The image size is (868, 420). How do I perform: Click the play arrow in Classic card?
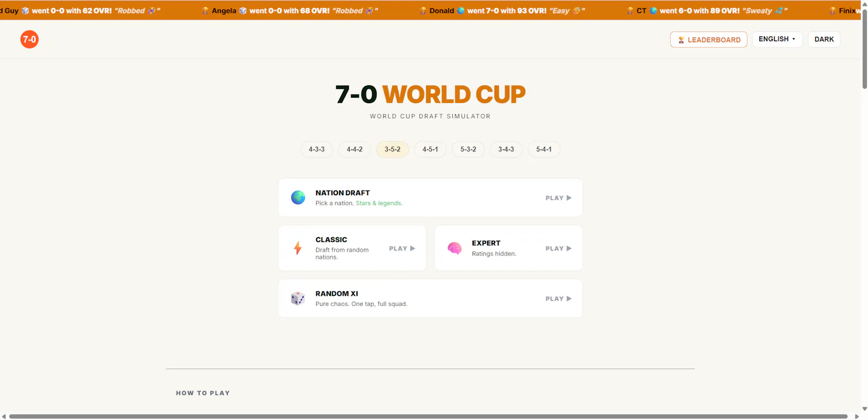(412, 249)
